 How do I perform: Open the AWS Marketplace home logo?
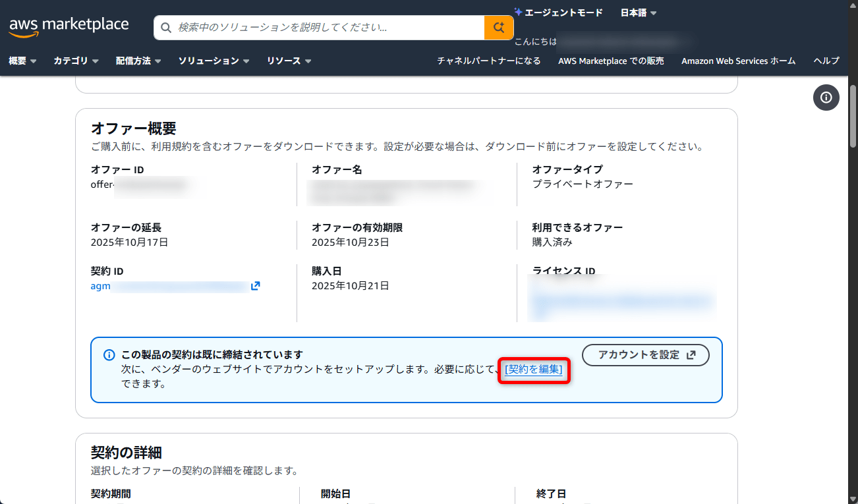[69, 26]
